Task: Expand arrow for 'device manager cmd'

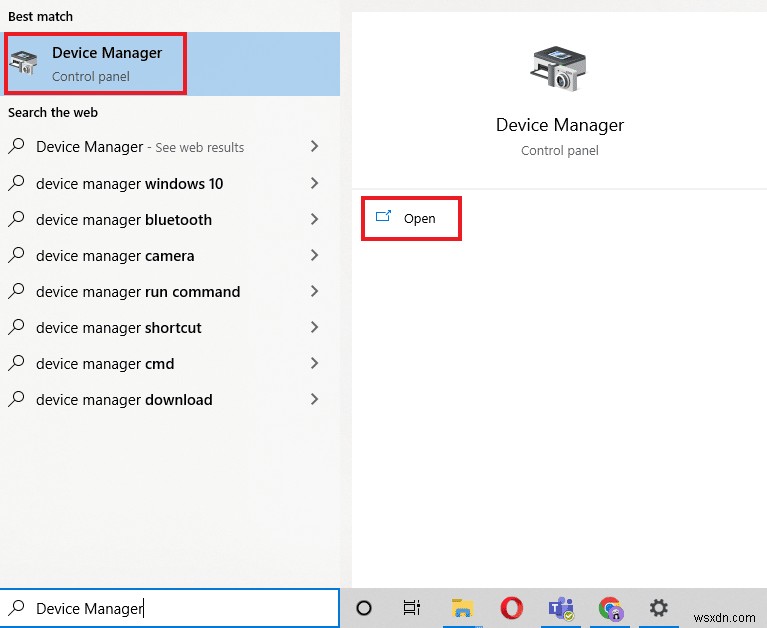Action: pos(314,363)
